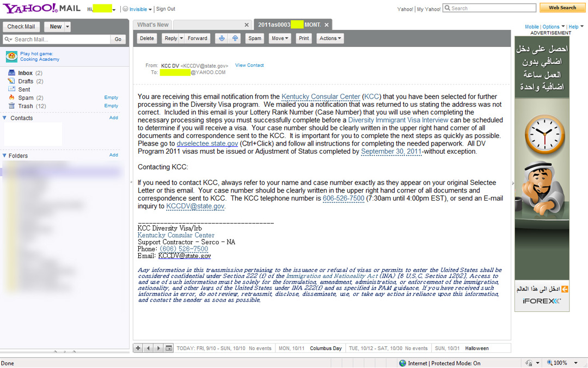Screen dimensions: 588x368
Task: Click the Invisible status smiley icon
Action: [x=125, y=9]
